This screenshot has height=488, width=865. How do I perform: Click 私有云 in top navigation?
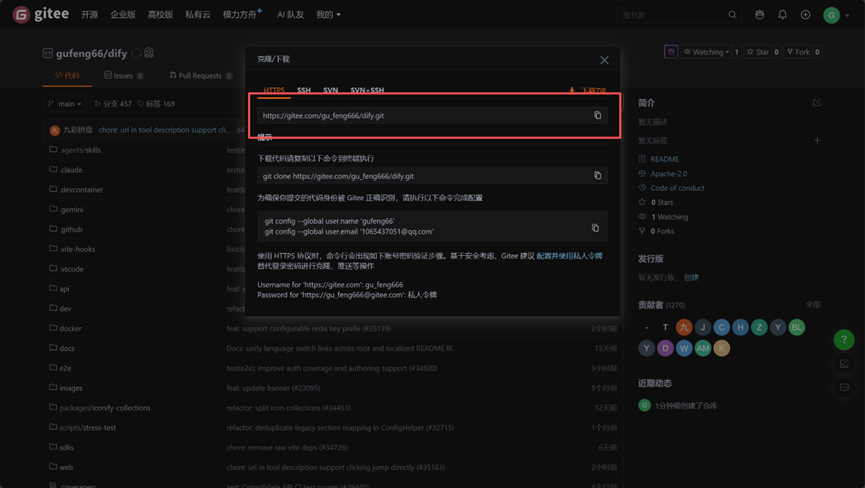(x=197, y=15)
